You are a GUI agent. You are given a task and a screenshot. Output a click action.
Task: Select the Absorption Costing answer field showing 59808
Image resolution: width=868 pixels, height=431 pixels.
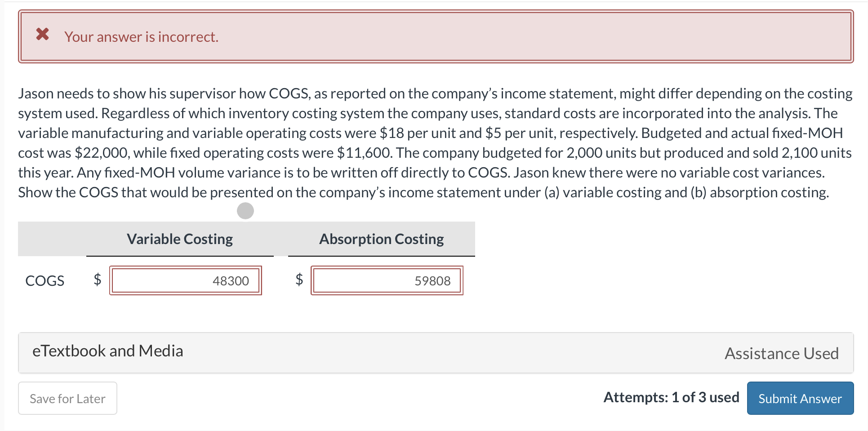(x=387, y=280)
